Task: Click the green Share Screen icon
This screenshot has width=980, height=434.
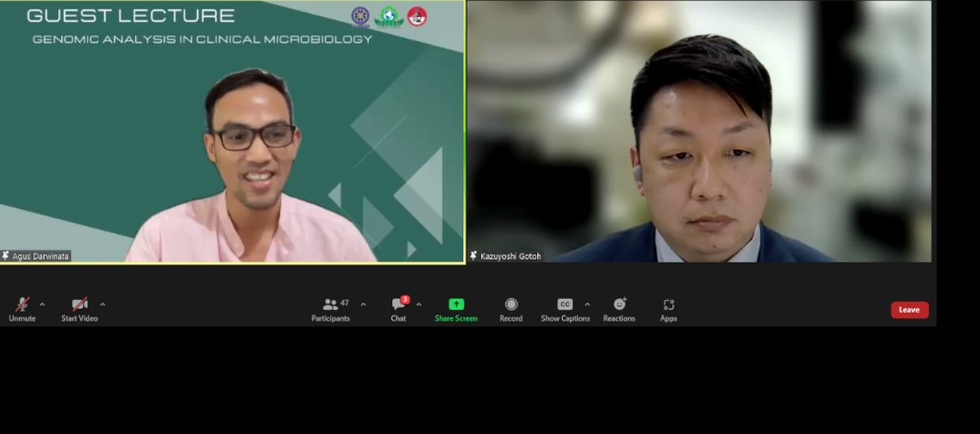Action: [x=456, y=305]
